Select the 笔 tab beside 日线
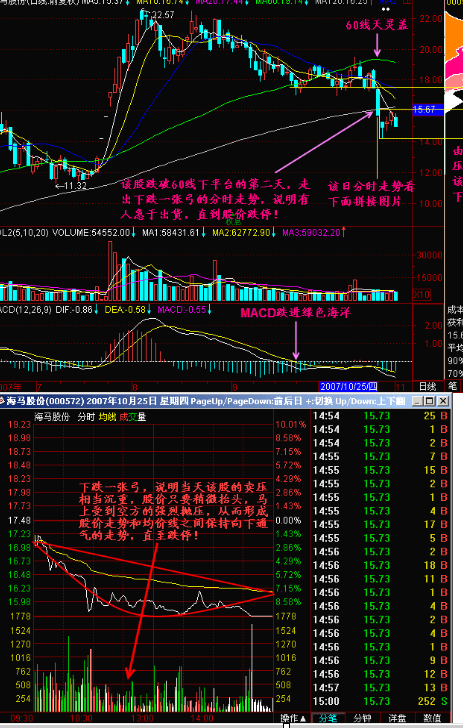The width and height of the screenshot is (463, 728). tap(452, 386)
